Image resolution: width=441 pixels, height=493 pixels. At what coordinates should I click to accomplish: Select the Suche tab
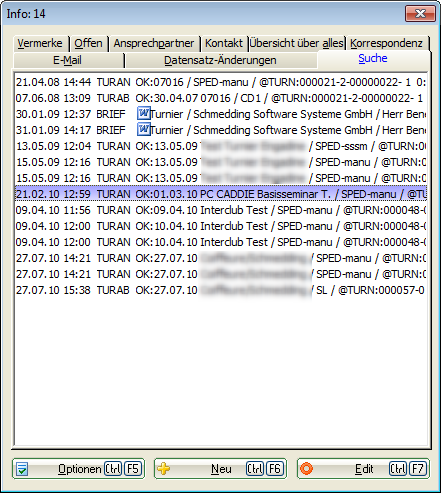point(373,59)
